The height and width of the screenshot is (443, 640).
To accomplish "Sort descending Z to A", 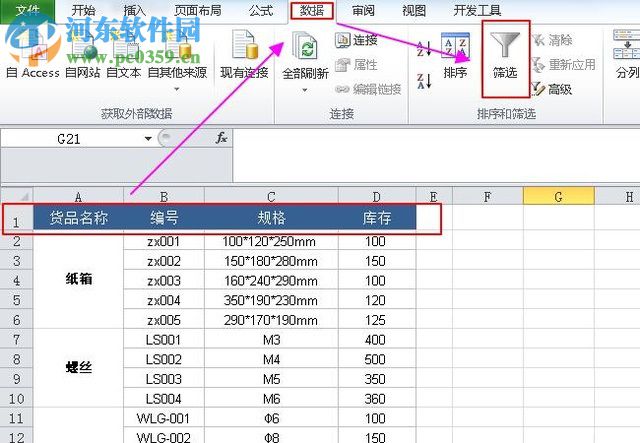I will (424, 81).
